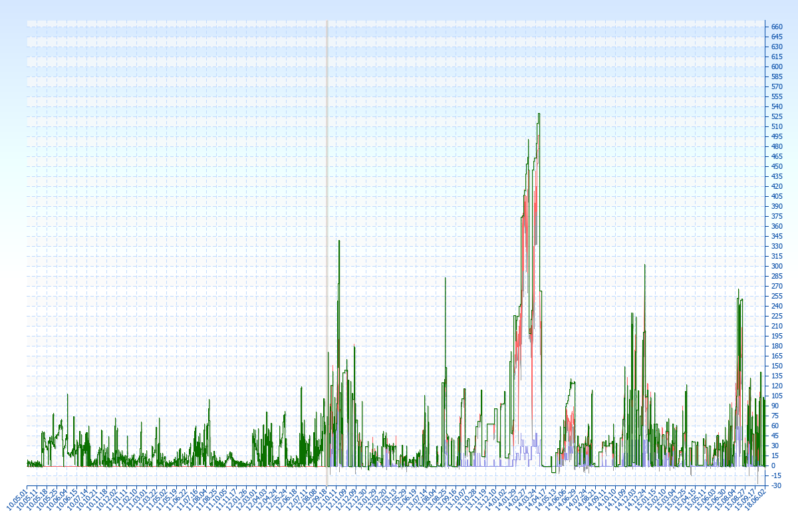Viewport: 798px width, 532px height.
Task: Click the 15.01.15 date label on time axis
Action: tap(636, 500)
